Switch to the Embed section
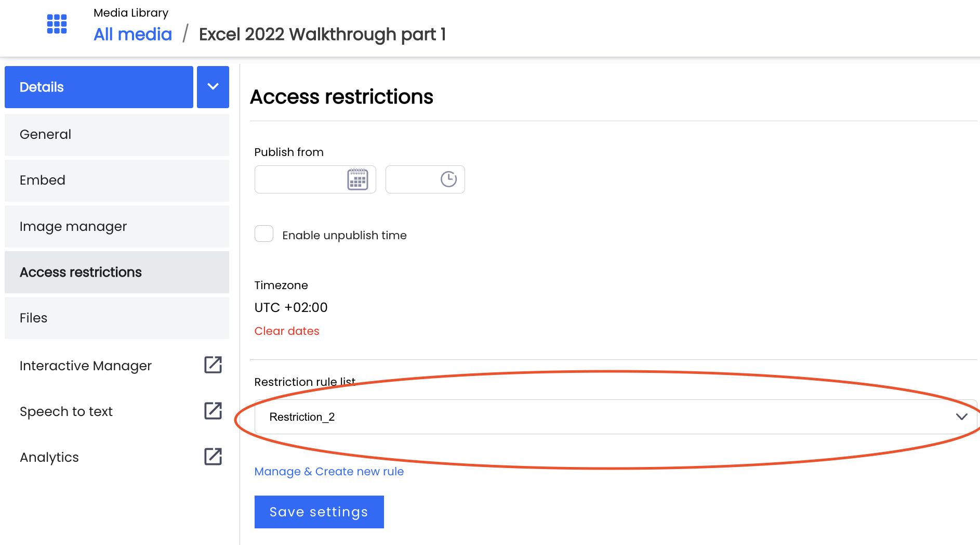The image size is (980, 545). tap(117, 180)
